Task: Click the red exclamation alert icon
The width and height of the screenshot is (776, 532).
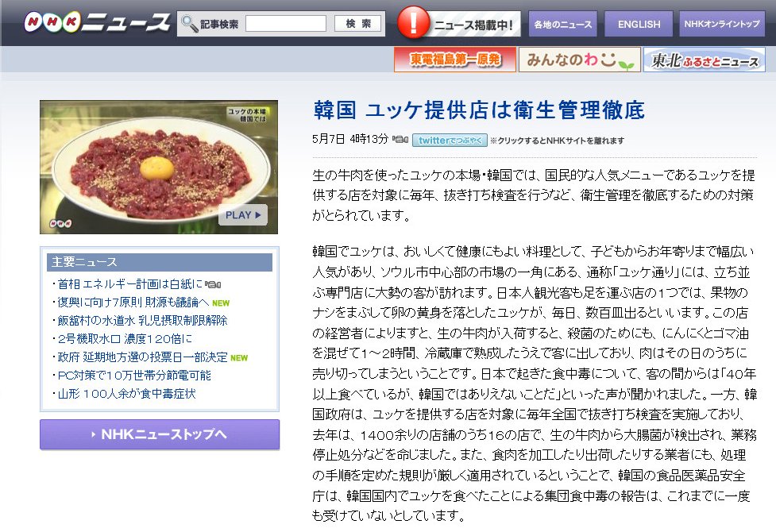Action: pos(413,22)
